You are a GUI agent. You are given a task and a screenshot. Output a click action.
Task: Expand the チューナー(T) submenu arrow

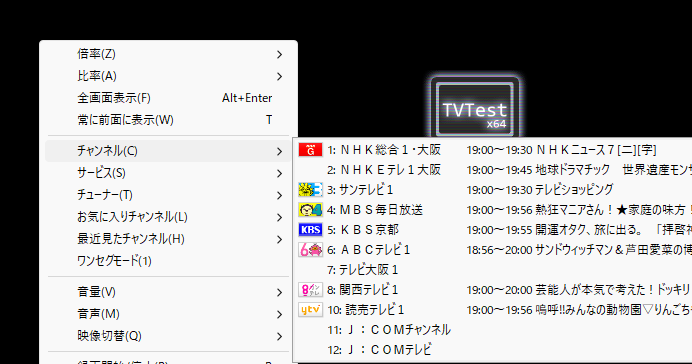pos(279,195)
